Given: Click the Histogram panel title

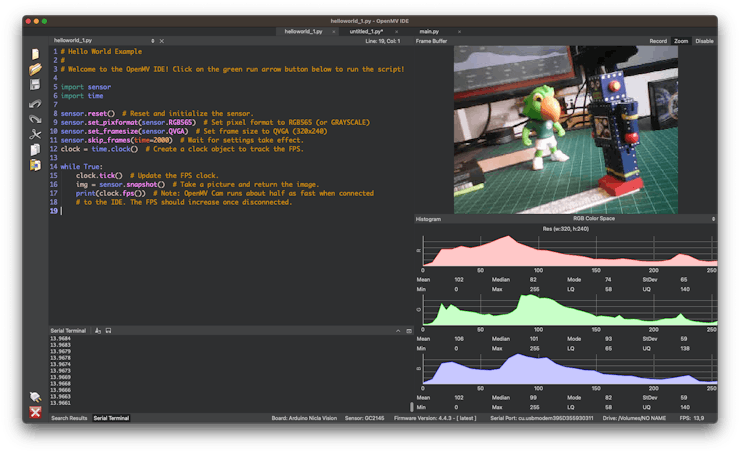Looking at the screenshot, I should point(428,219).
